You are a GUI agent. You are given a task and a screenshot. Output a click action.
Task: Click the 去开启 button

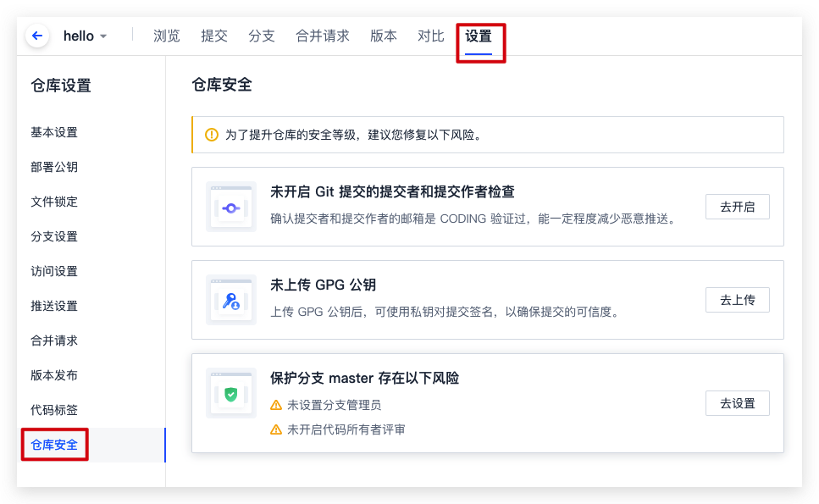[x=737, y=207]
